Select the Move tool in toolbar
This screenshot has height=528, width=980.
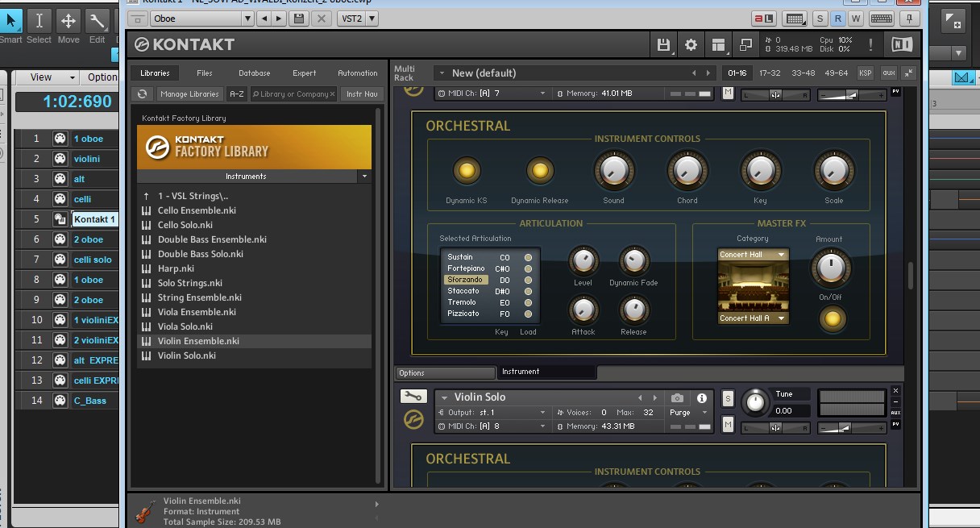(69, 21)
